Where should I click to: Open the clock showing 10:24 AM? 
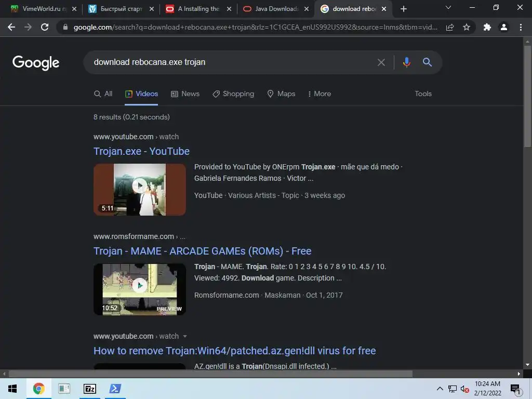[487, 389]
